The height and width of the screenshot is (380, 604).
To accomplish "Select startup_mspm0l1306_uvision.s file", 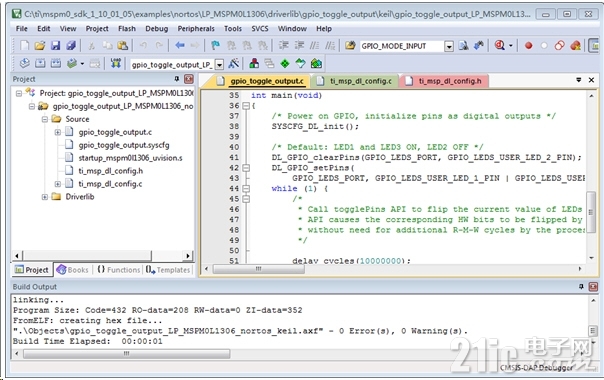I will click(130, 158).
